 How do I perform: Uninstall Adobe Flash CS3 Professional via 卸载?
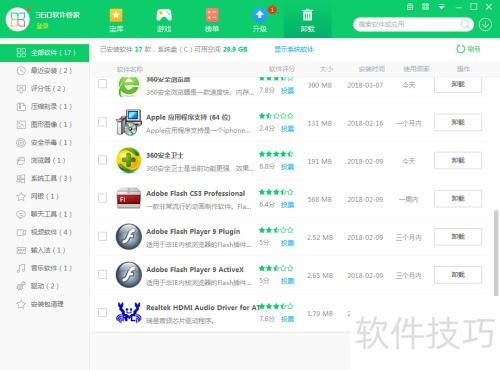tap(458, 198)
